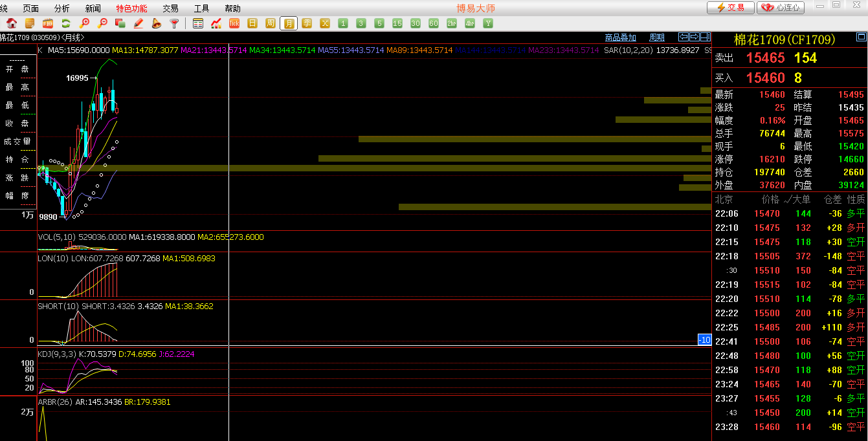Click the multi-window layers icon

pyautogui.click(x=120, y=23)
